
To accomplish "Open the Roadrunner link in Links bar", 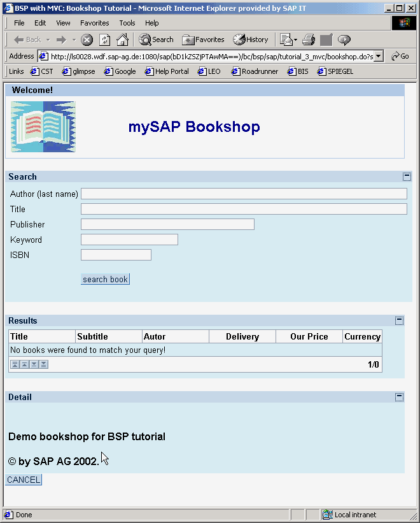I will click(x=255, y=71).
